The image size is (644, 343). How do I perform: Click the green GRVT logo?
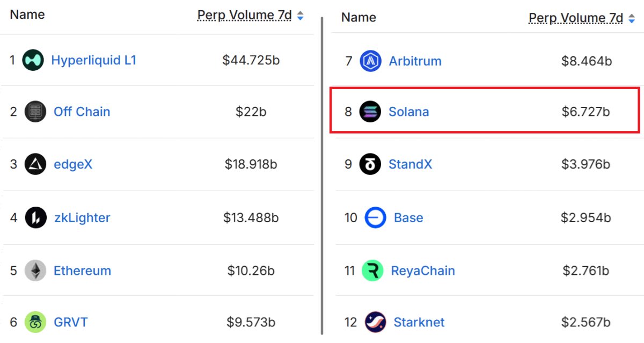35,322
